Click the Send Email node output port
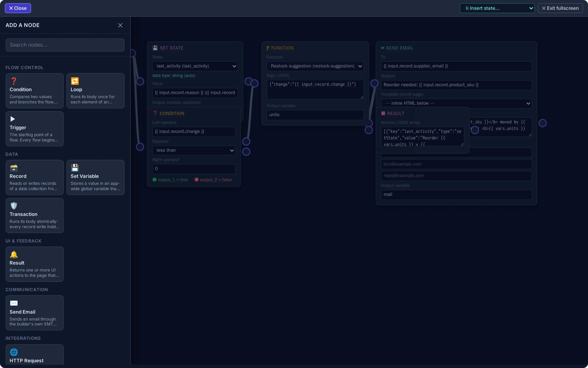The height and width of the screenshot is (368, 588). point(542,123)
